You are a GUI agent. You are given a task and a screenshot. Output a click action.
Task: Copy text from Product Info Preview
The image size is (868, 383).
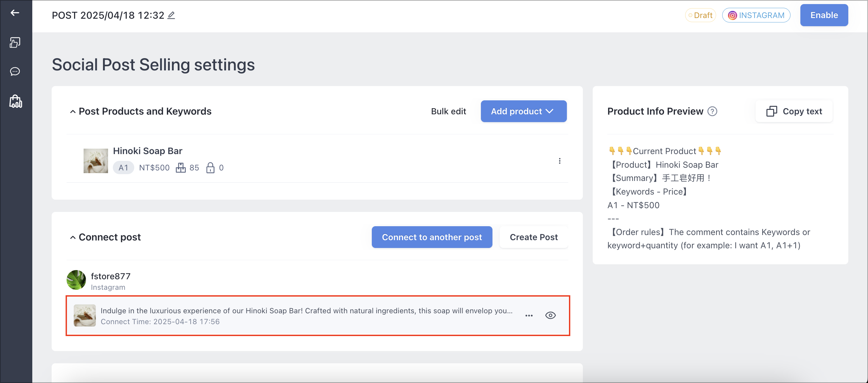pyautogui.click(x=794, y=111)
